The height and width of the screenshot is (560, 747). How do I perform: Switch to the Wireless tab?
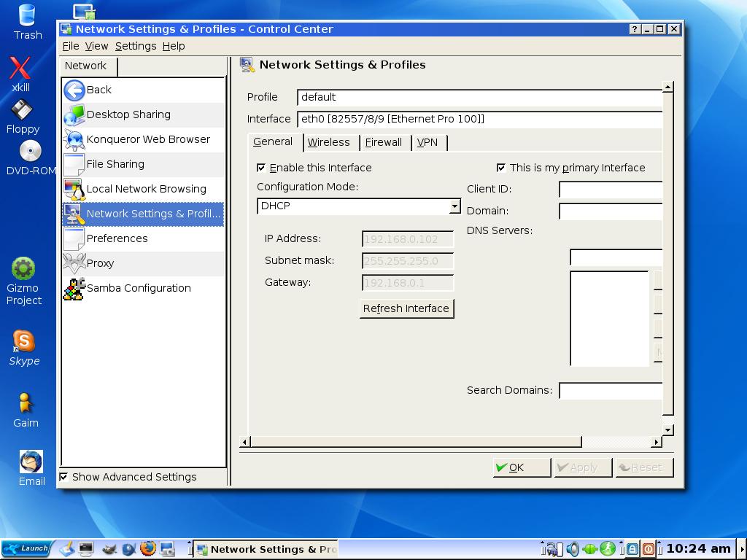(328, 142)
